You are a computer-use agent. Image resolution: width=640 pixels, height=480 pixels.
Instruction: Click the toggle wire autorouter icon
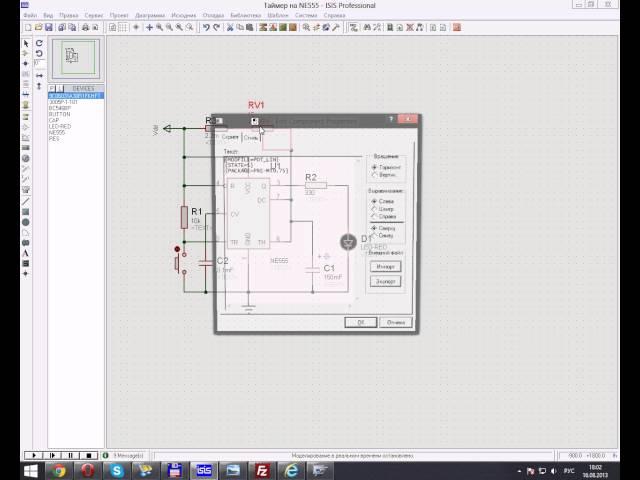(x=353, y=27)
